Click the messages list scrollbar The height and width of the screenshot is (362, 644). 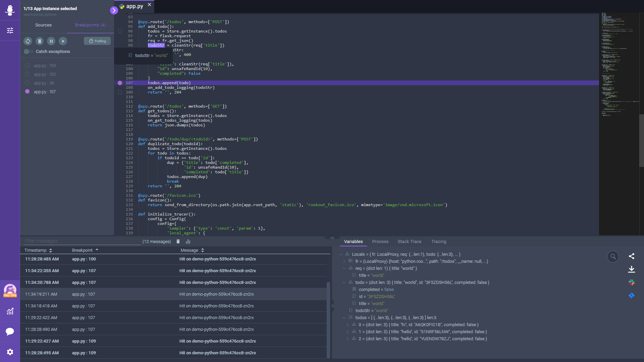point(328,320)
